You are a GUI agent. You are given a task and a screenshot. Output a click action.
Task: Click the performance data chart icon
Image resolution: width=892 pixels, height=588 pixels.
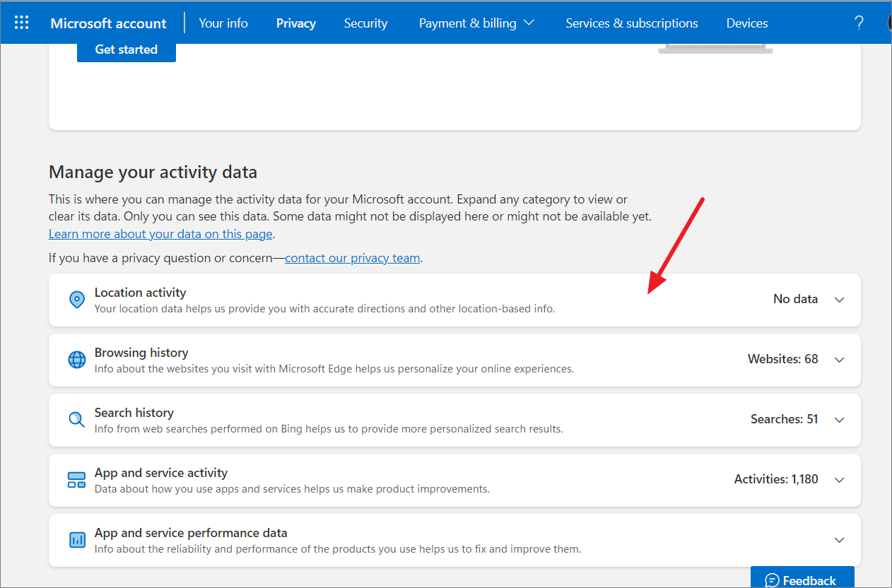76,540
